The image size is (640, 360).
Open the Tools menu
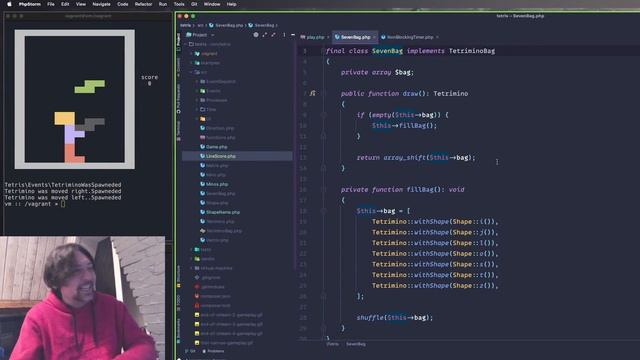tap(179, 4)
